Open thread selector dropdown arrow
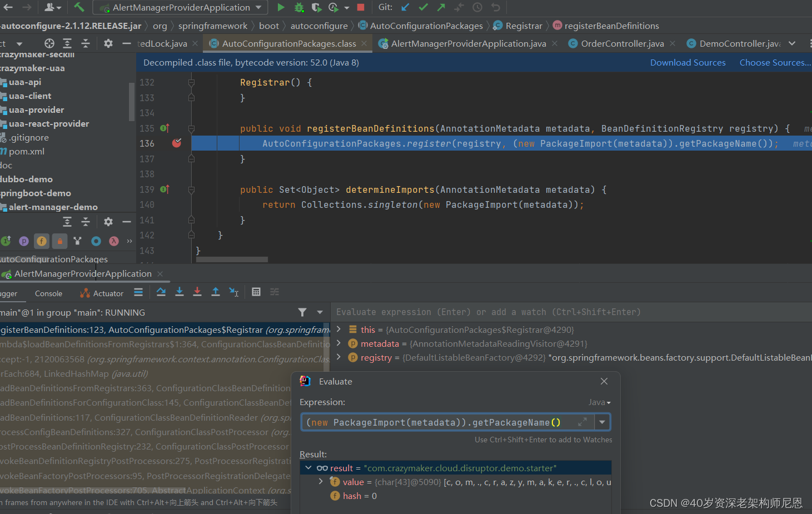812x514 pixels. [x=320, y=312]
